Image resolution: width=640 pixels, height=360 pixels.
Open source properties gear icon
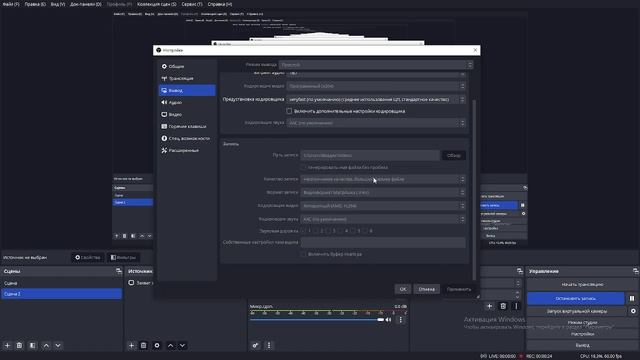[157, 345]
